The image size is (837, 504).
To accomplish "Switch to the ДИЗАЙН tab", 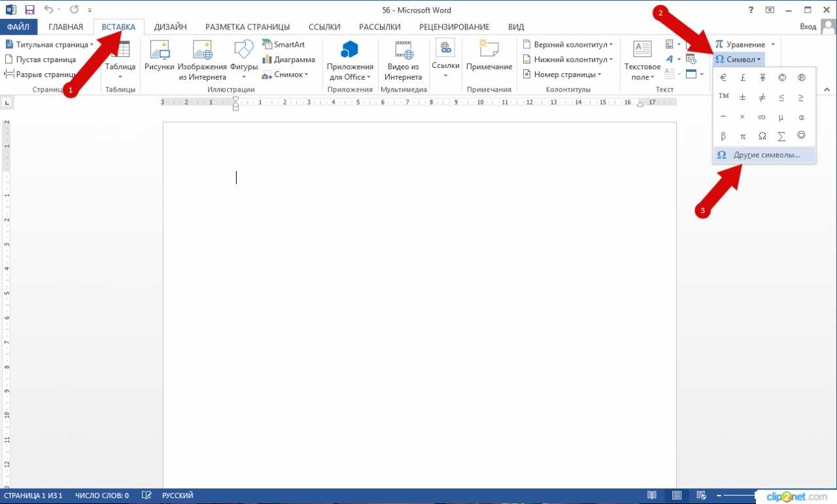I will (171, 27).
